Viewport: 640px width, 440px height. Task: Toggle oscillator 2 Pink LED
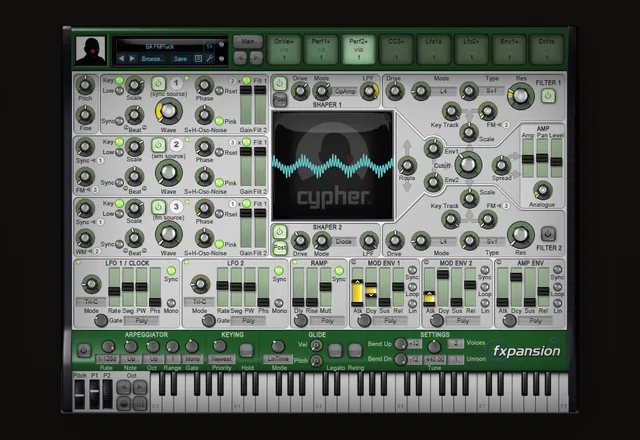click(219, 182)
